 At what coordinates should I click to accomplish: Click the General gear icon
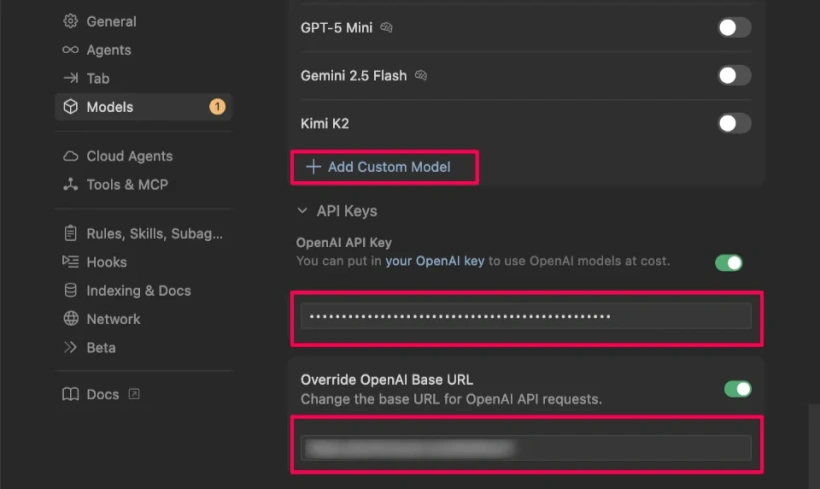[70, 21]
